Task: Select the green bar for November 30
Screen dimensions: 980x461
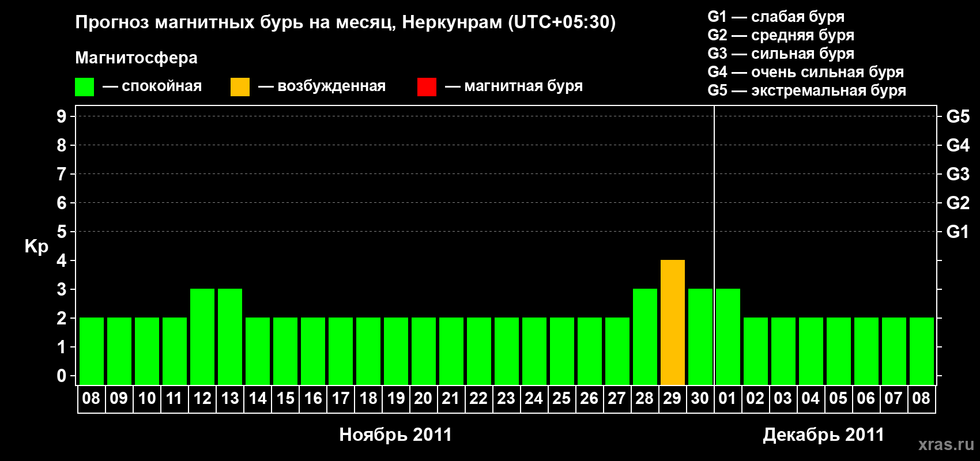Action: 700,337
